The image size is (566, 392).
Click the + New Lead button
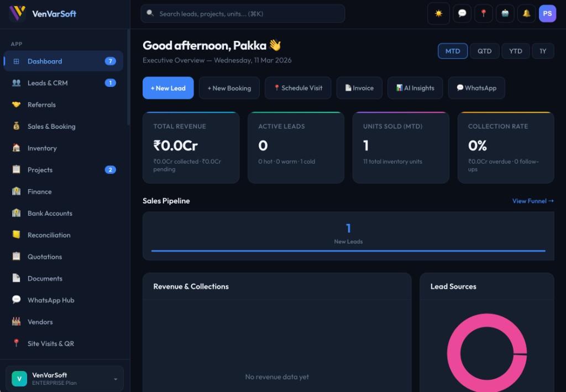coord(168,88)
